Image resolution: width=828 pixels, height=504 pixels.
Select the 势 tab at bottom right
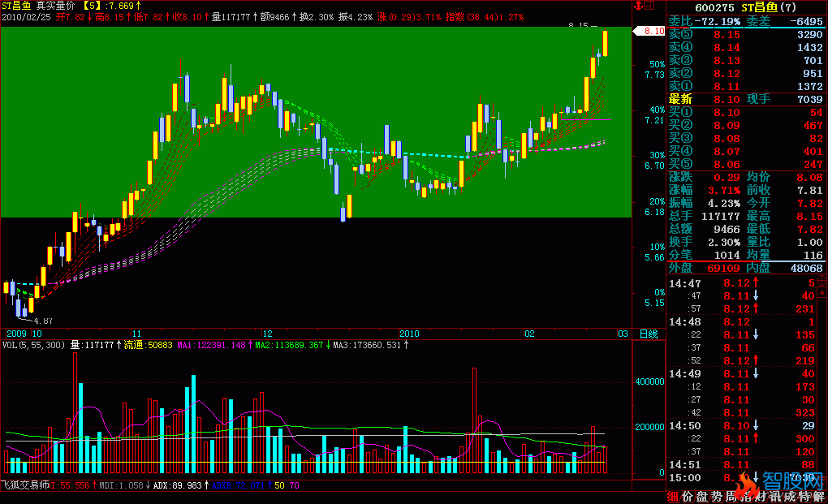click(717, 497)
